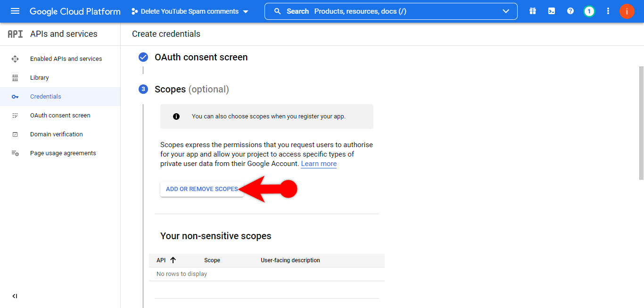644x308 pixels.
Task: Open Page usage agreements
Action: click(63, 153)
